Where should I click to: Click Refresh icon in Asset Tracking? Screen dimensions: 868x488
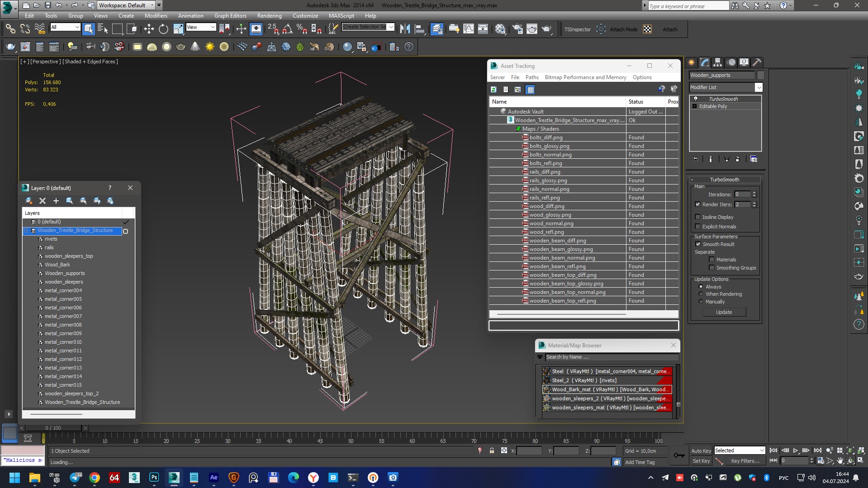tap(493, 90)
